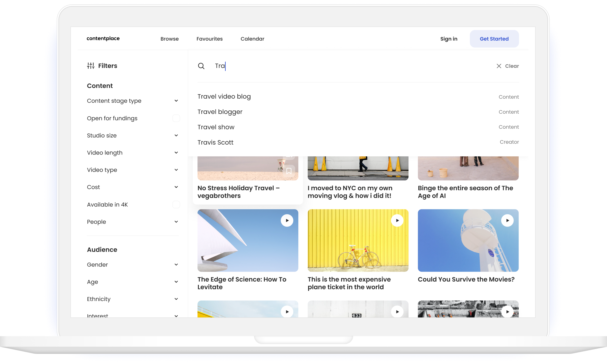Open Could You Survive the Movies title
Image resolution: width=607 pixels, height=364 pixels.
(466, 279)
